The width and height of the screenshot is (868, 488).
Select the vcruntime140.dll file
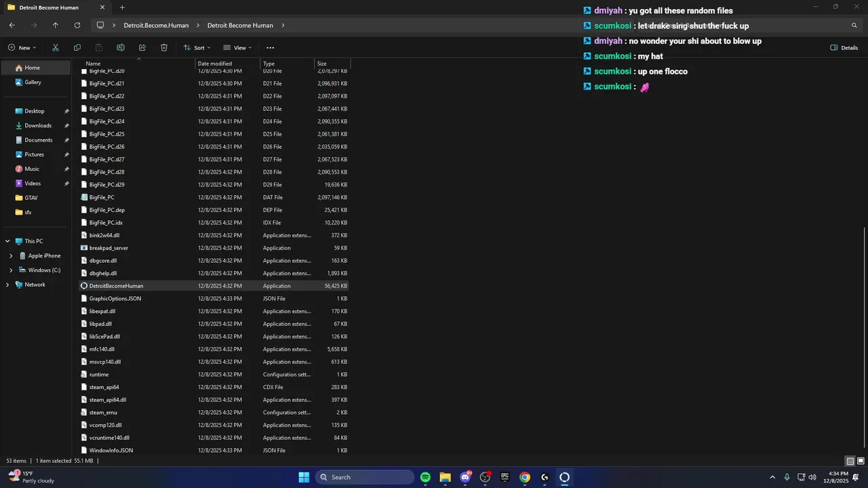coord(214,438)
